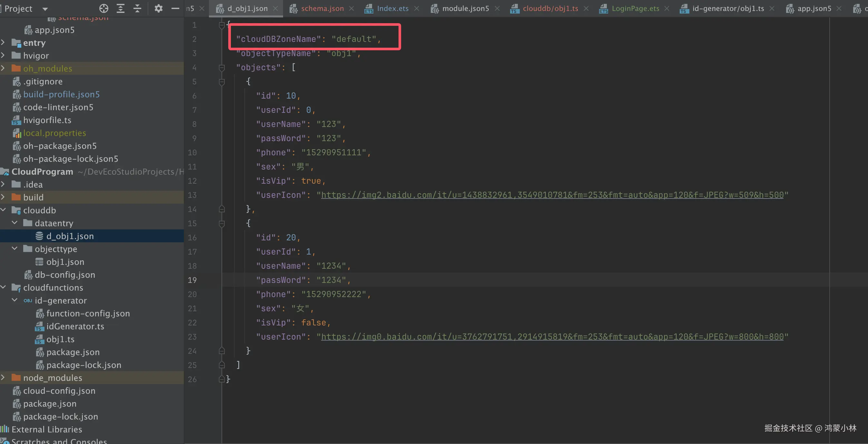
Task: Toggle the code fold marker at line 4
Action: tap(222, 68)
